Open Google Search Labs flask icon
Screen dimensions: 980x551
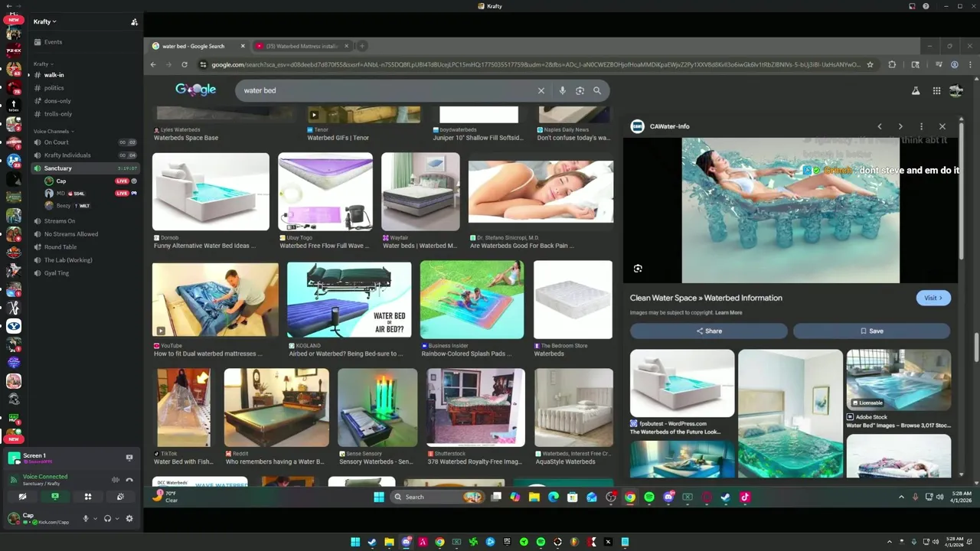(915, 91)
